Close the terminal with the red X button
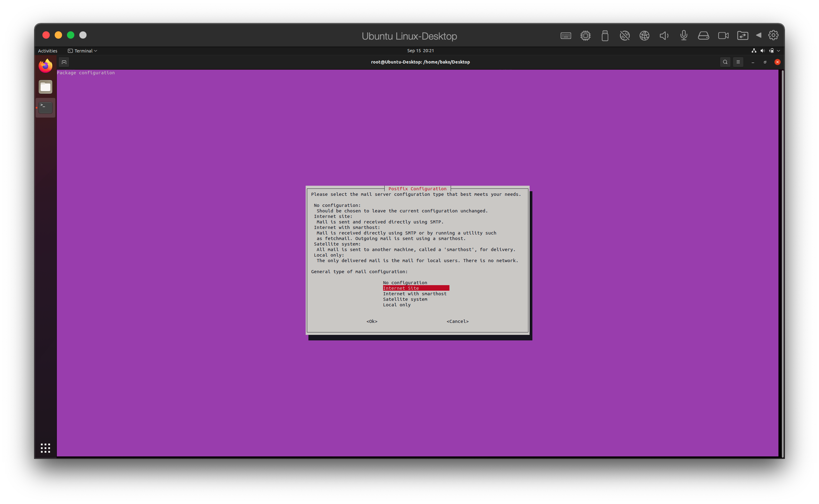The width and height of the screenshot is (819, 504). pos(777,62)
